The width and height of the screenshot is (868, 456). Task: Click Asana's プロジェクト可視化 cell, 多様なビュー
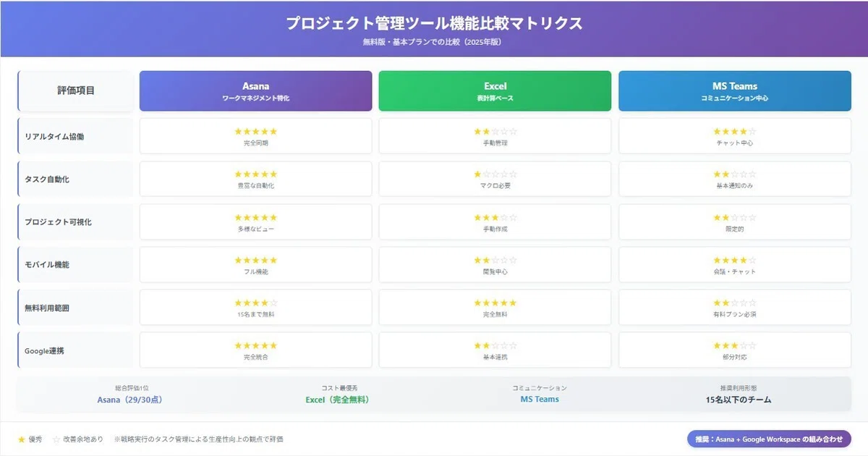coord(256,221)
